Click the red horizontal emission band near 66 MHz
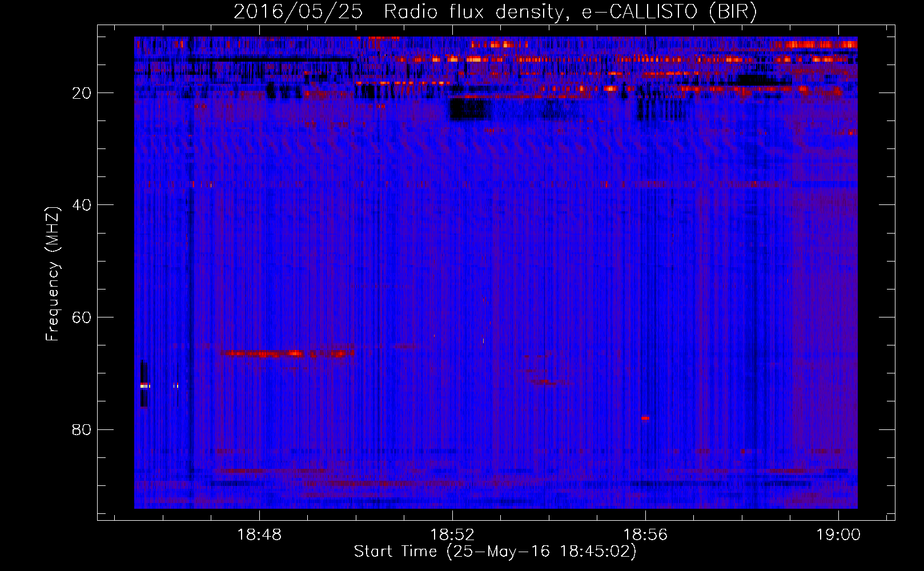The width and height of the screenshot is (924, 571). [288, 353]
